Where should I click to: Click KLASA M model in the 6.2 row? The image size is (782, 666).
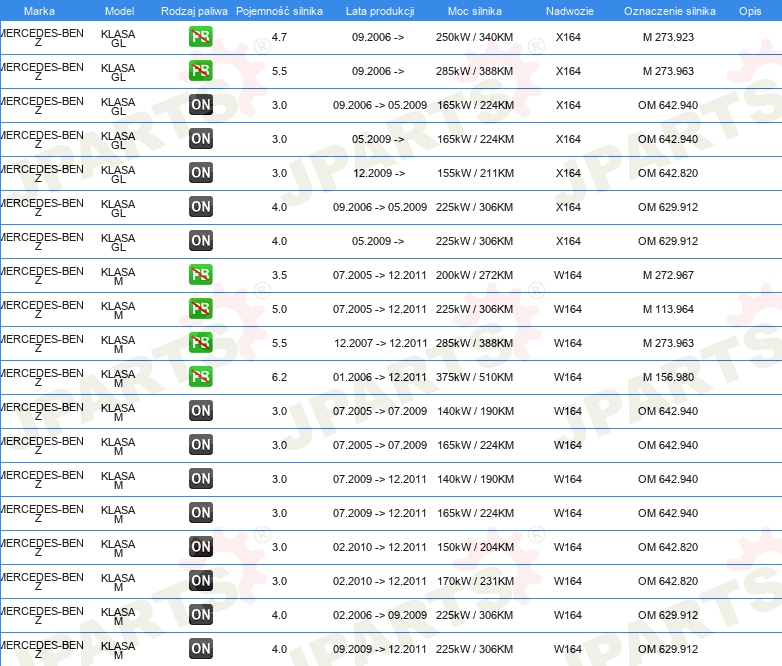118,379
